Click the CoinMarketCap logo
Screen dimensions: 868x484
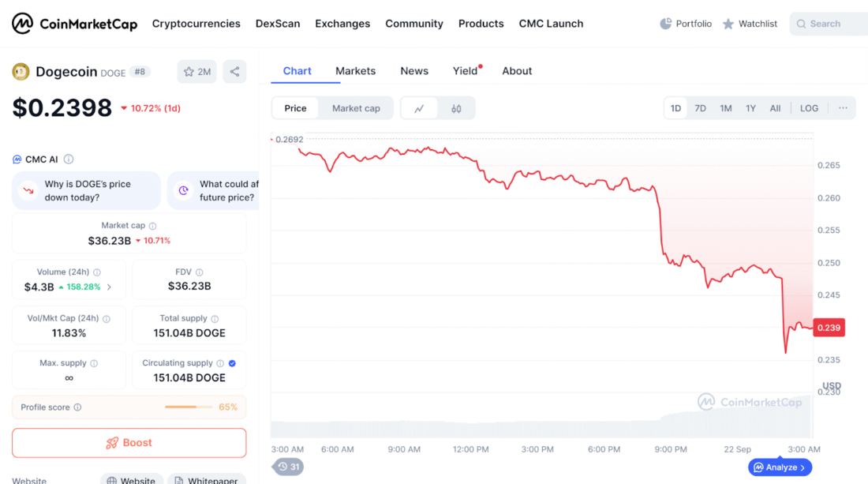coord(75,24)
